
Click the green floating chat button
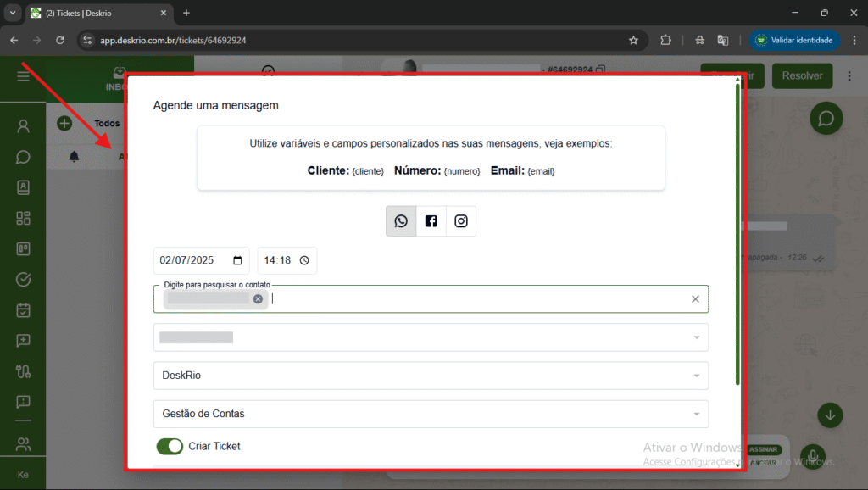click(x=826, y=119)
